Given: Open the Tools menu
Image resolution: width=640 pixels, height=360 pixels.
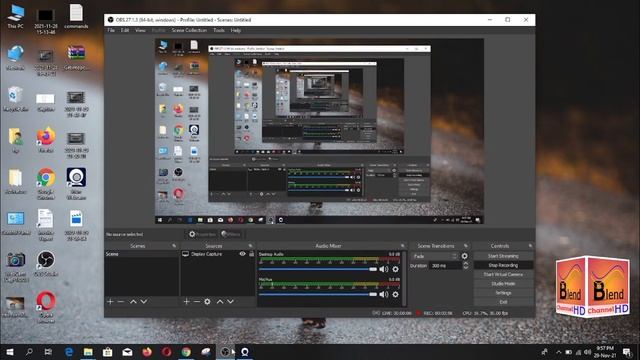Looking at the screenshot, I should [x=219, y=30].
